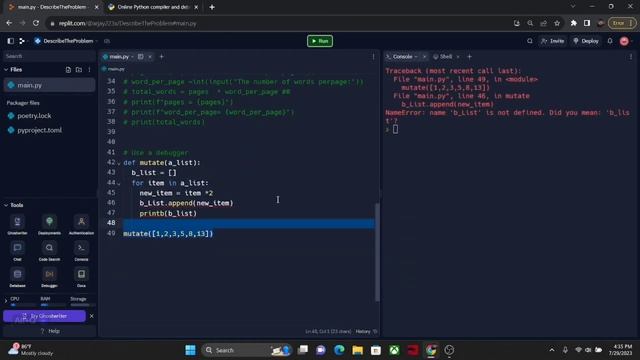Open browser extensions puzzle icon
Screen dimensions: 640x360
[573, 23]
